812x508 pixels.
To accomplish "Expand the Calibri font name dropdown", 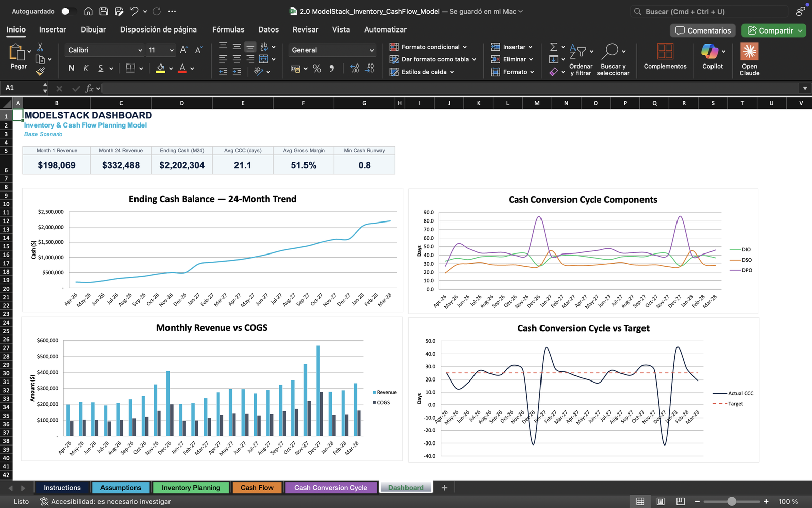I will 140,50.
